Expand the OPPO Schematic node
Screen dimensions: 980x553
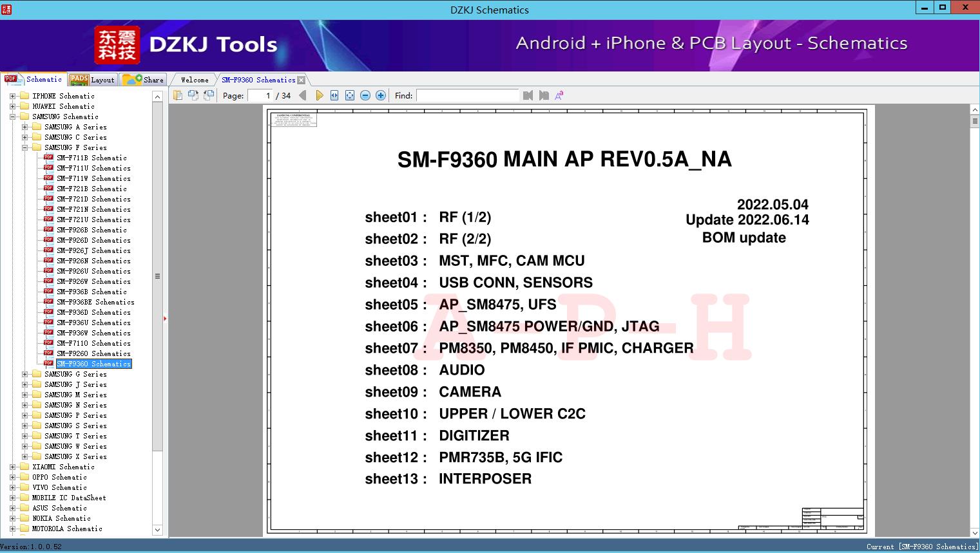click(x=12, y=477)
